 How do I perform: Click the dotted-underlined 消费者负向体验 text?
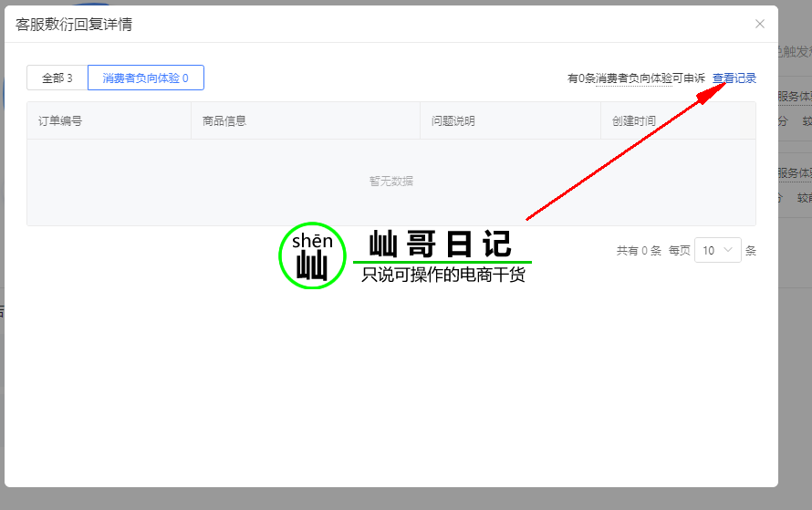click(633, 78)
